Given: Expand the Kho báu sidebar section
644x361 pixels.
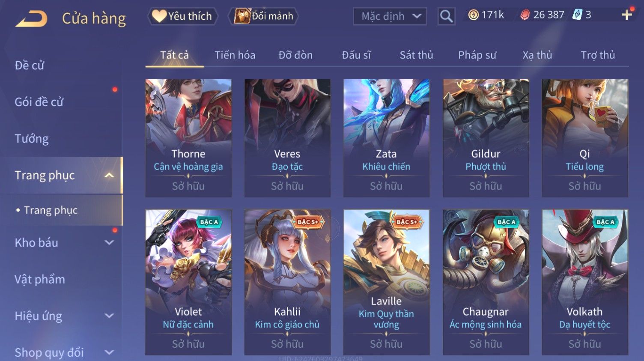Looking at the screenshot, I should (x=109, y=243).
